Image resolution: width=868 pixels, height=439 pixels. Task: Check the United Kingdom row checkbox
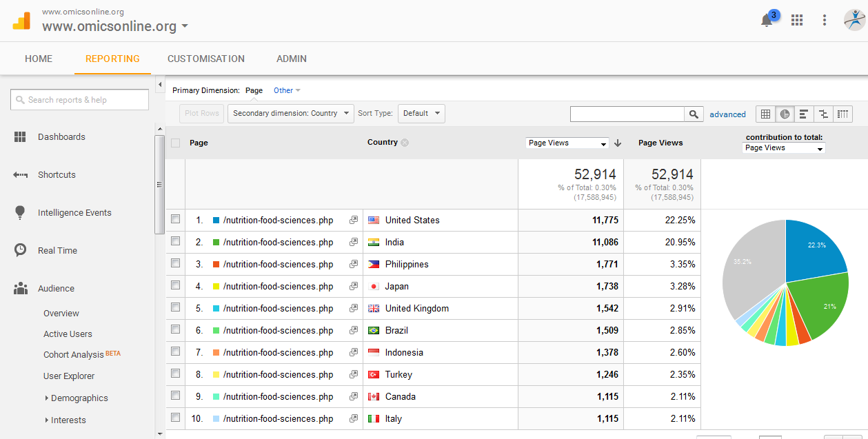pos(175,307)
